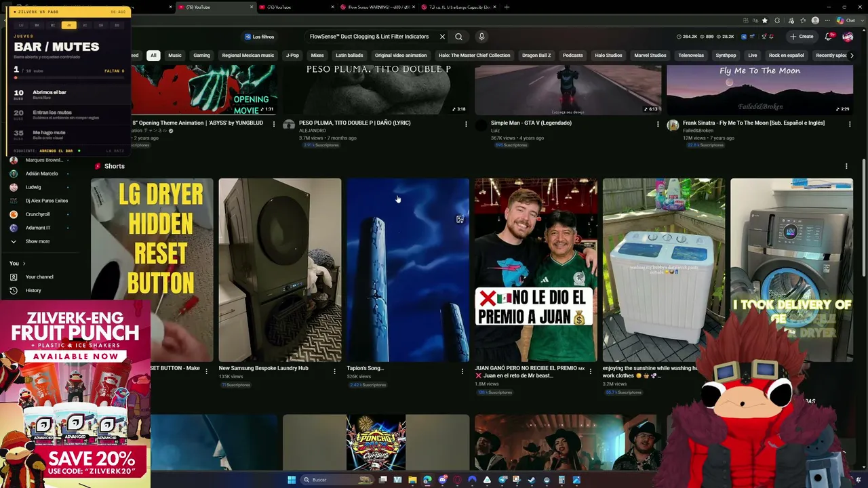868x488 pixels.
Task: Select the Live filter chip
Action: [753, 56]
